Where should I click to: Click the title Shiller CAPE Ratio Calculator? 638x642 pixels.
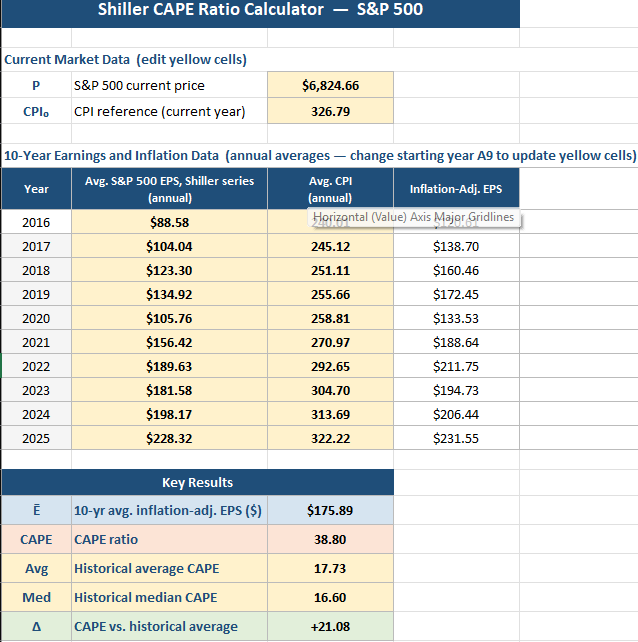click(x=260, y=9)
